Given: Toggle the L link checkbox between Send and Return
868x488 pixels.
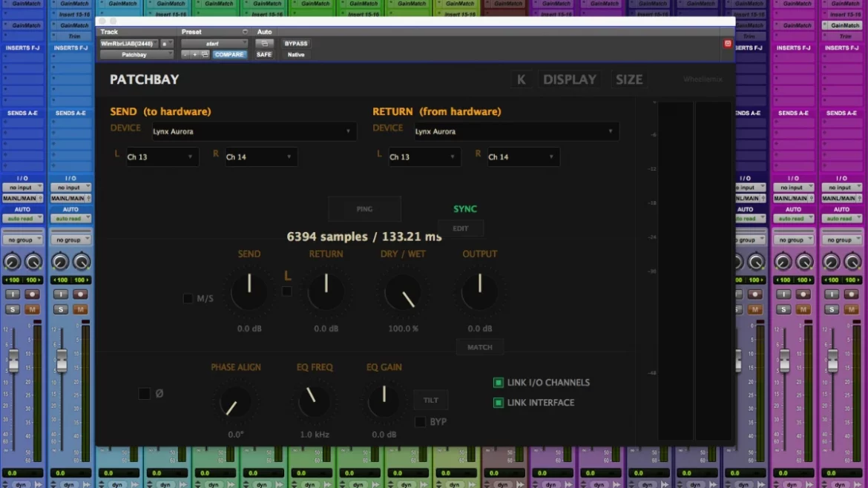Looking at the screenshot, I should click(x=287, y=291).
